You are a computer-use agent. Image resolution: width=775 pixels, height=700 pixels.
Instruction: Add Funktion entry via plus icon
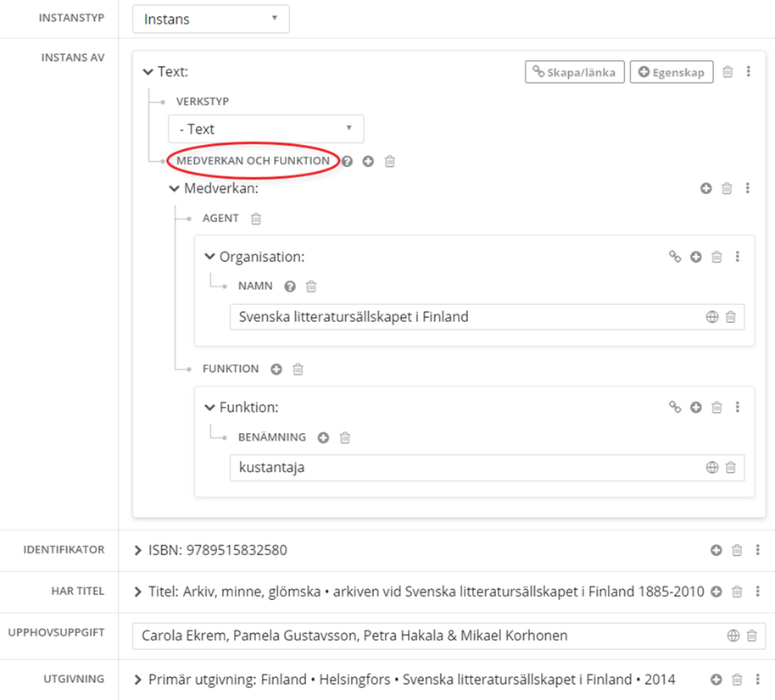(276, 369)
